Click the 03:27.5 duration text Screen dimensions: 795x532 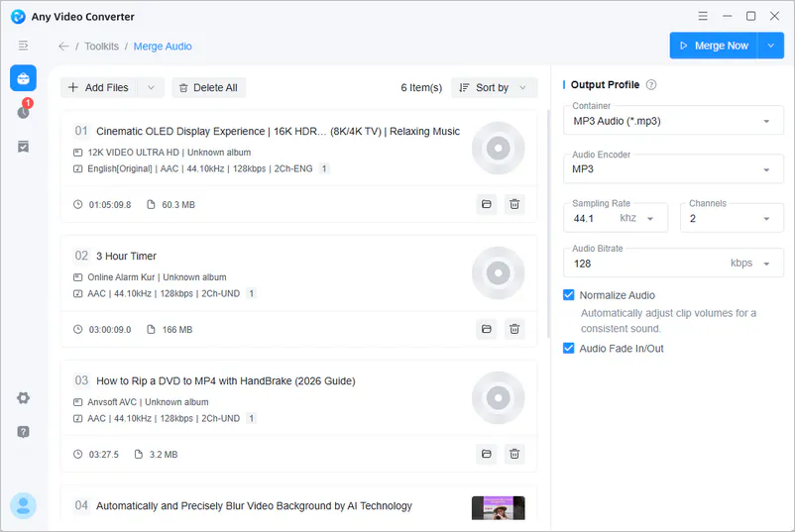point(104,455)
